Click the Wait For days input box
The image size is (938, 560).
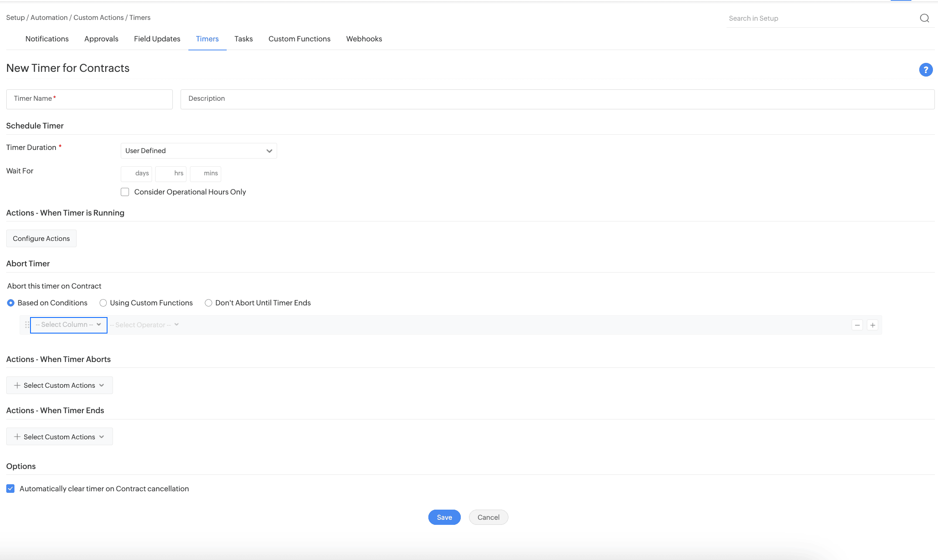136,174
